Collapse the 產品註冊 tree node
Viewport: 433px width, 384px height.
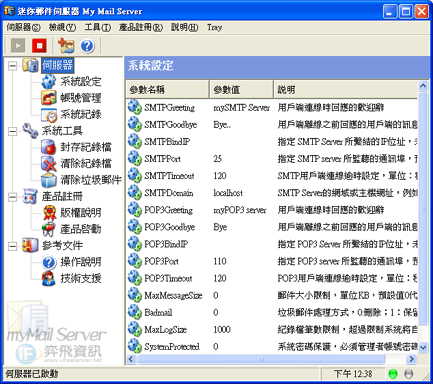coord(12,197)
